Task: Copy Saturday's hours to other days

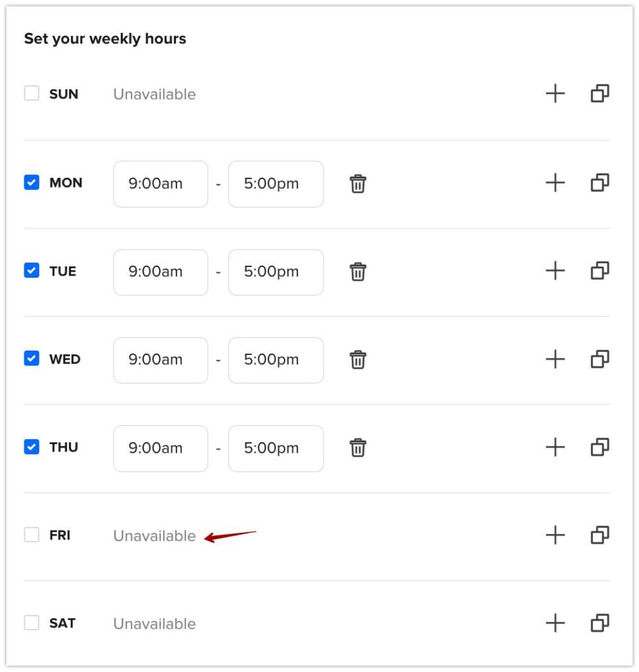Action: 600,623
